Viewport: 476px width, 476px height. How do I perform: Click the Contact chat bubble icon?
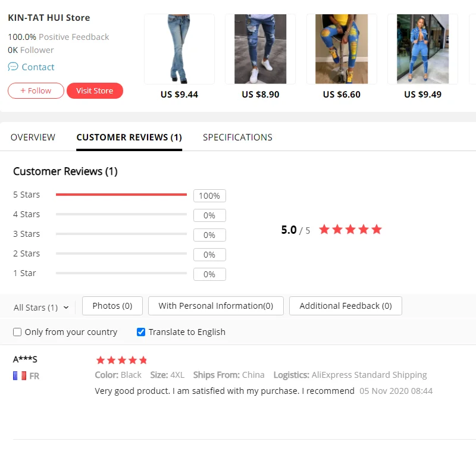coord(13,67)
